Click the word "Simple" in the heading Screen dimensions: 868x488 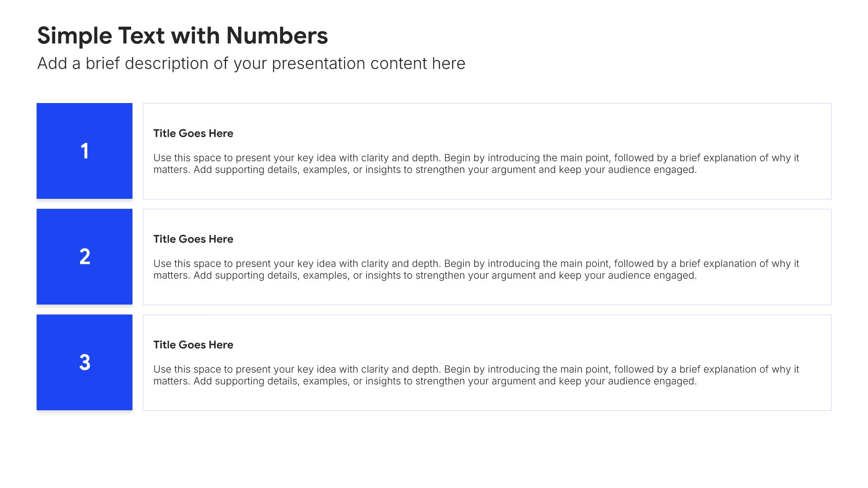pos(75,37)
